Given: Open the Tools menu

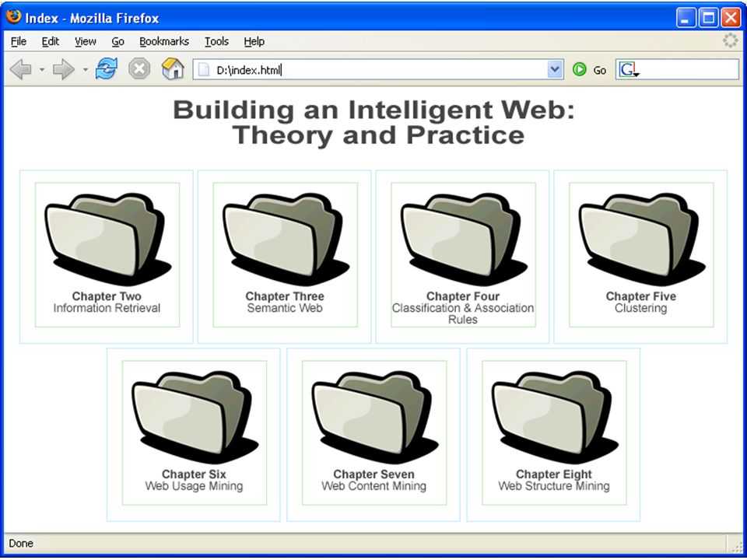Looking at the screenshot, I should coord(217,41).
